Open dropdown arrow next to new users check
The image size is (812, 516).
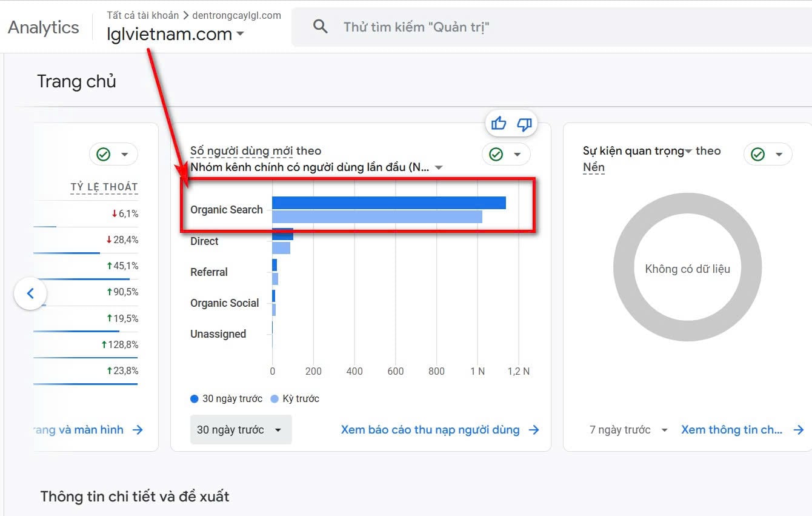point(517,155)
